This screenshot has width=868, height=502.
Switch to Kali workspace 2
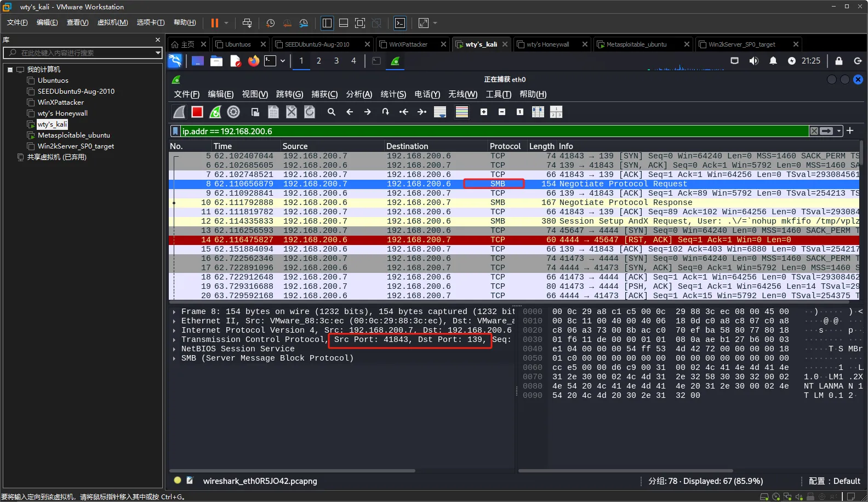click(x=319, y=61)
